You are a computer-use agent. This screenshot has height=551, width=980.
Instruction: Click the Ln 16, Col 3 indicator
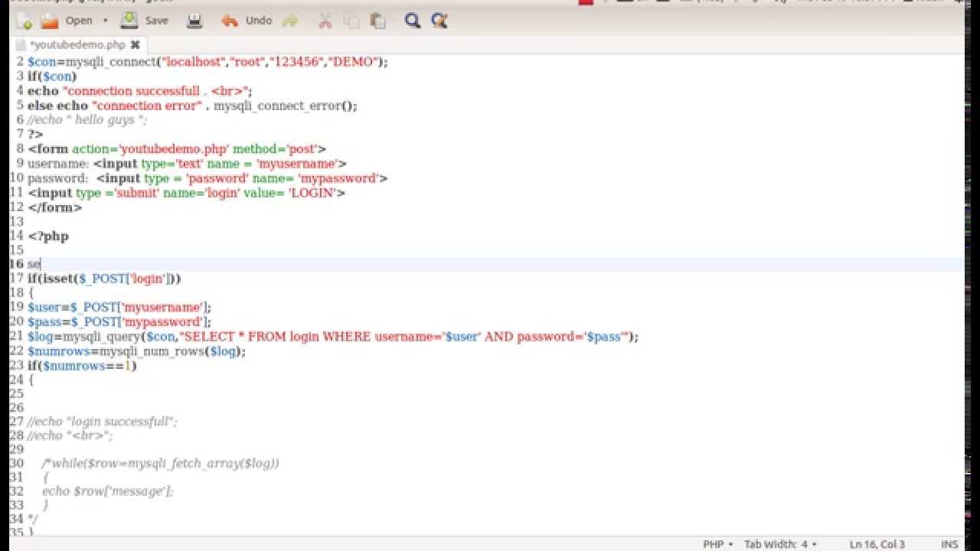pos(877,544)
